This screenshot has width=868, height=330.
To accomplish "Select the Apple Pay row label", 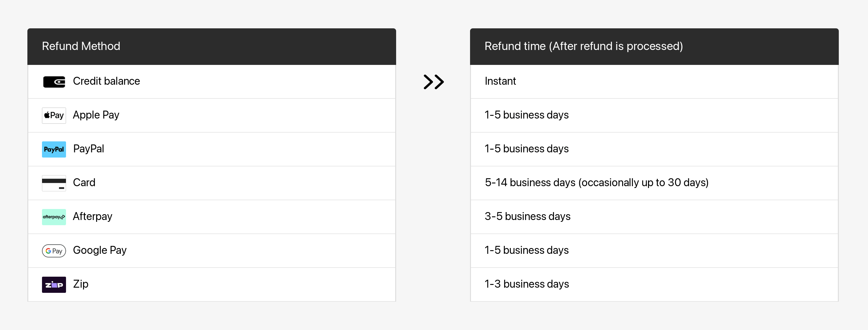I will tap(96, 115).
